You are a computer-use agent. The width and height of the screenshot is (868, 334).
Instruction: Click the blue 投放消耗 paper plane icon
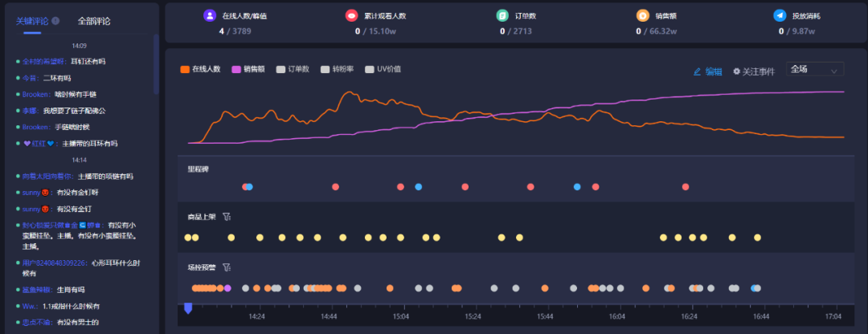point(780,15)
